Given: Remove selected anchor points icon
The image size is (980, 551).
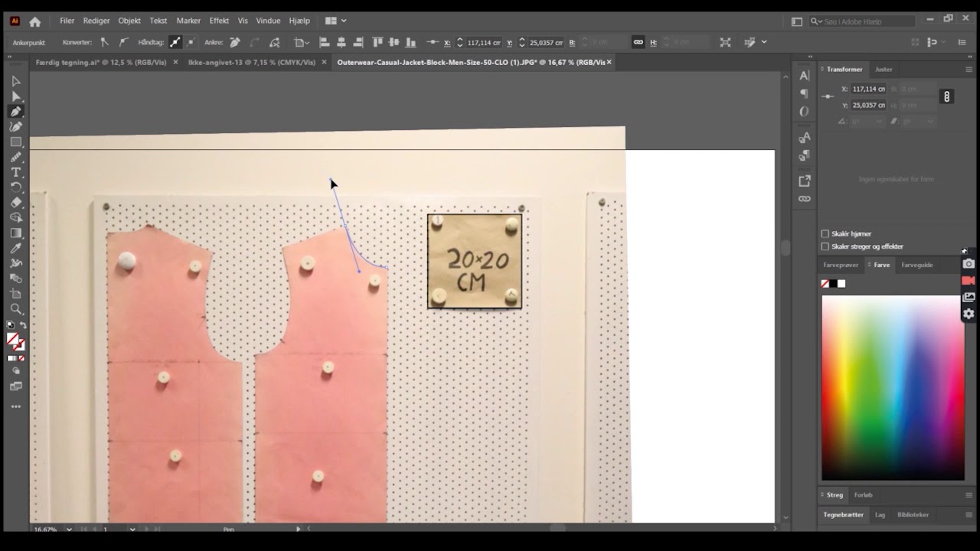Looking at the screenshot, I should click(x=234, y=42).
